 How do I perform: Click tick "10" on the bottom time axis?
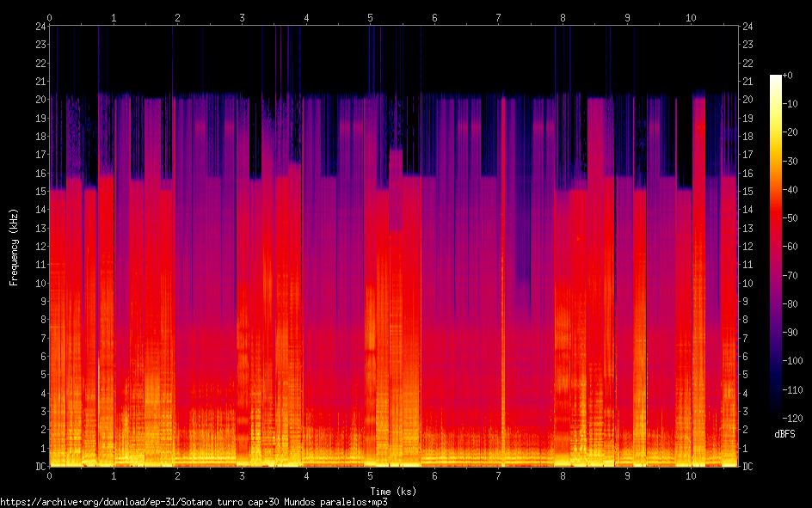[x=692, y=476]
